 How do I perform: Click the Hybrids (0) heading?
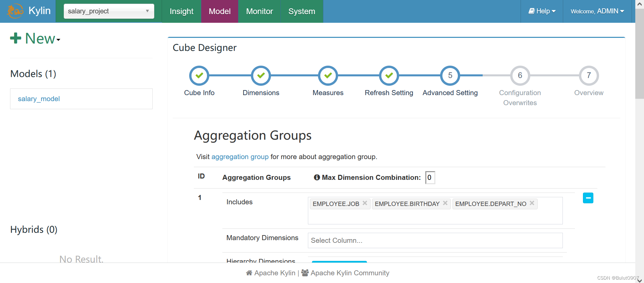pyautogui.click(x=34, y=229)
